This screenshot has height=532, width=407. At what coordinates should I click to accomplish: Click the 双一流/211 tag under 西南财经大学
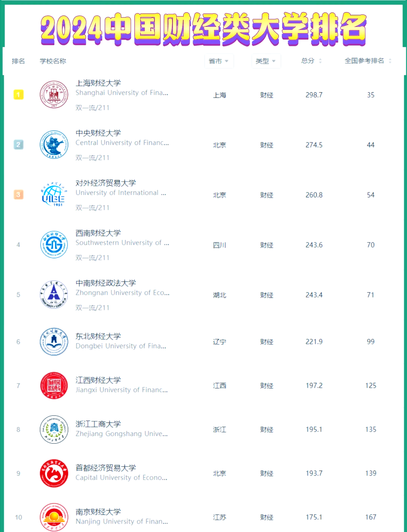click(92, 258)
